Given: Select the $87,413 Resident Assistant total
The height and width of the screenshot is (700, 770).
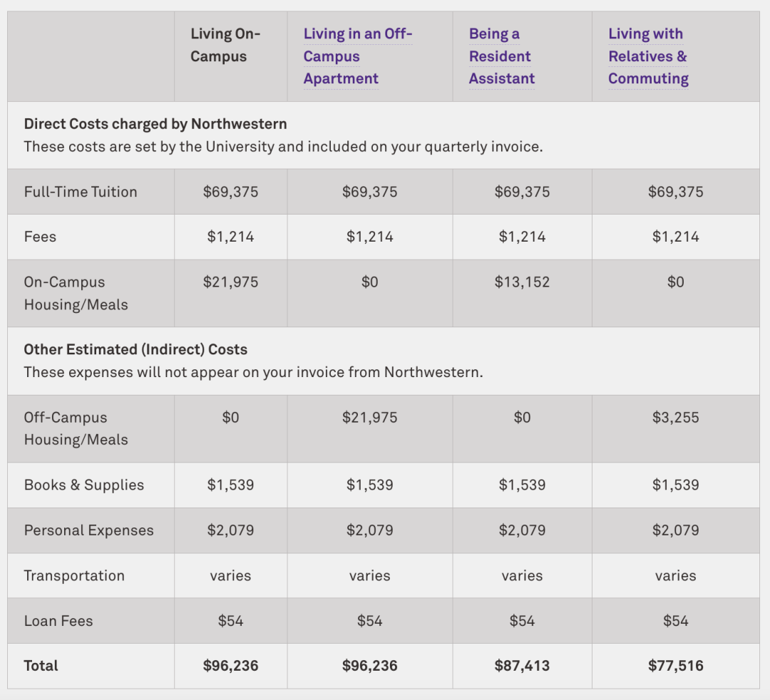Looking at the screenshot, I should click(522, 666).
